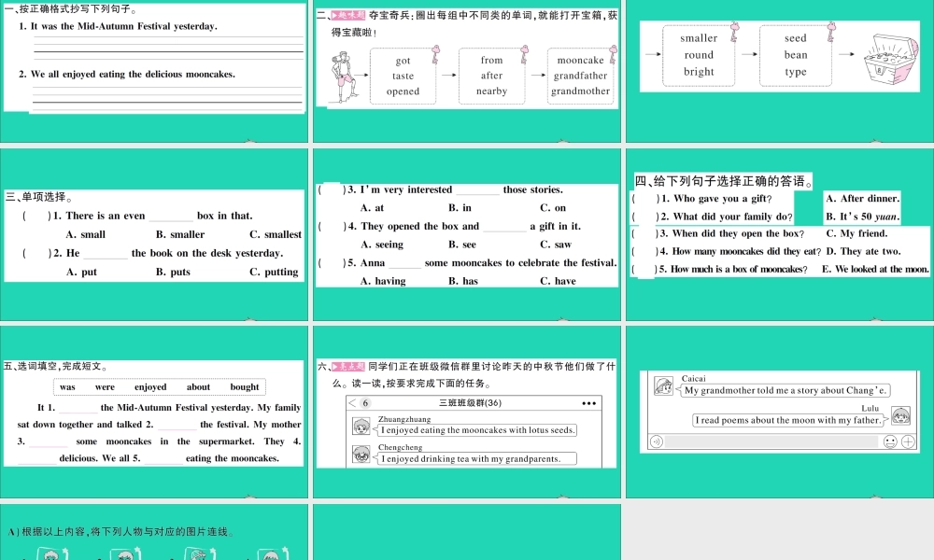Click the key on the 'got taste opened' box
This screenshot has width=934, height=560.
coord(435,54)
